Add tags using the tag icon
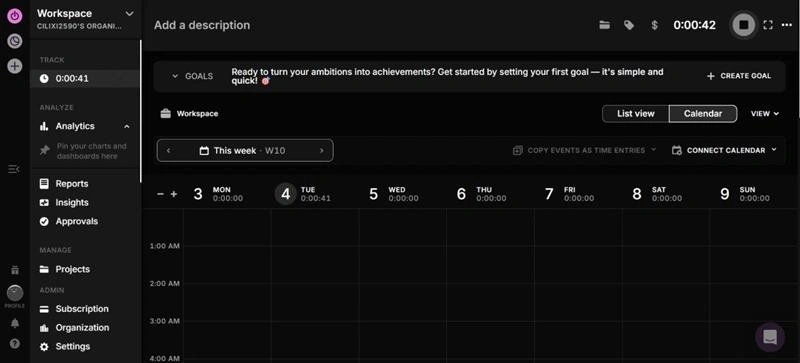The height and width of the screenshot is (363, 800). pyautogui.click(x=629, y=25)
